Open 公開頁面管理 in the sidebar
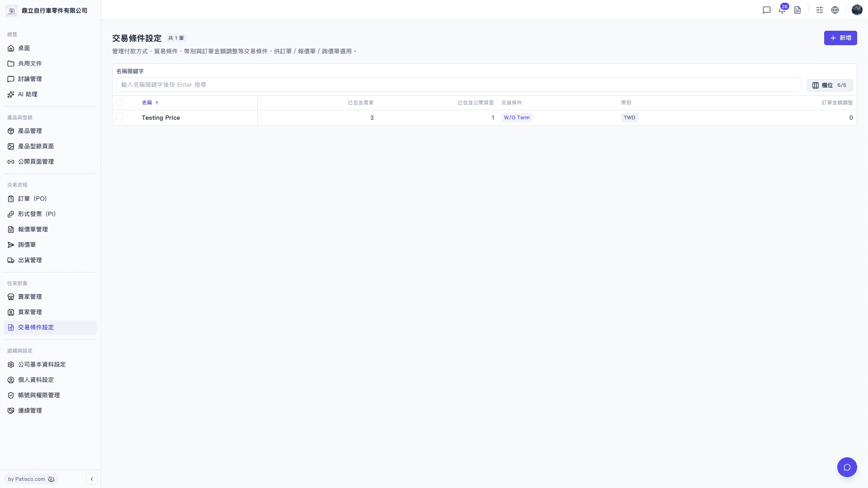 (50, 162)
